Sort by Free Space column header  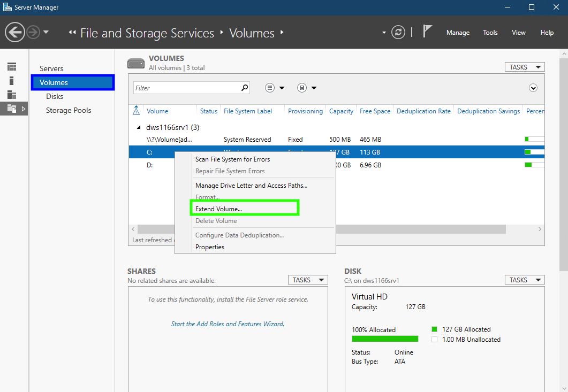tap(375, 111)
